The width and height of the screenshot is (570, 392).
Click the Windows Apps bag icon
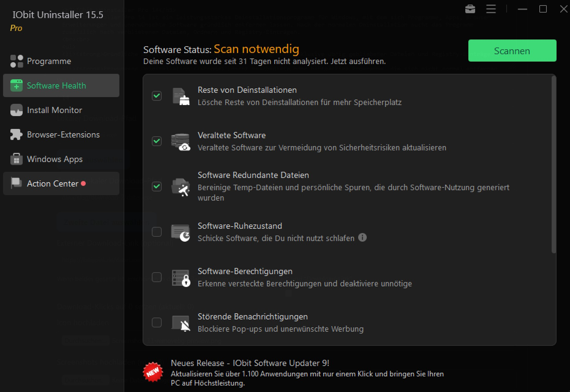click(x=17, y=159)
